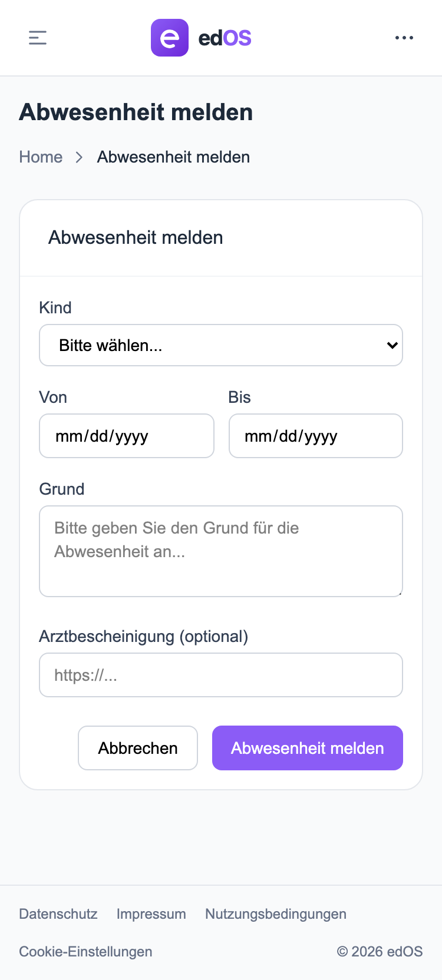Visit the Impressum link
Screen dimensions: 442x980
coord(151,913)
